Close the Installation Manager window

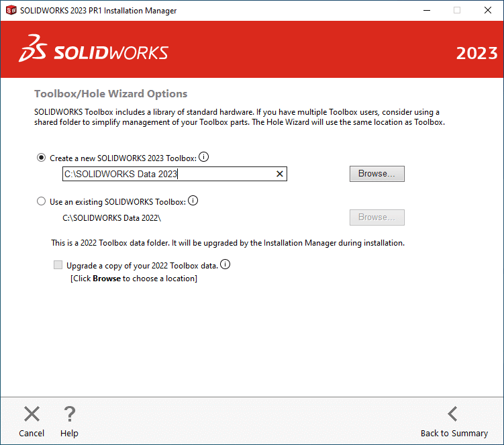pyautogui.click(x=487, y=10)
